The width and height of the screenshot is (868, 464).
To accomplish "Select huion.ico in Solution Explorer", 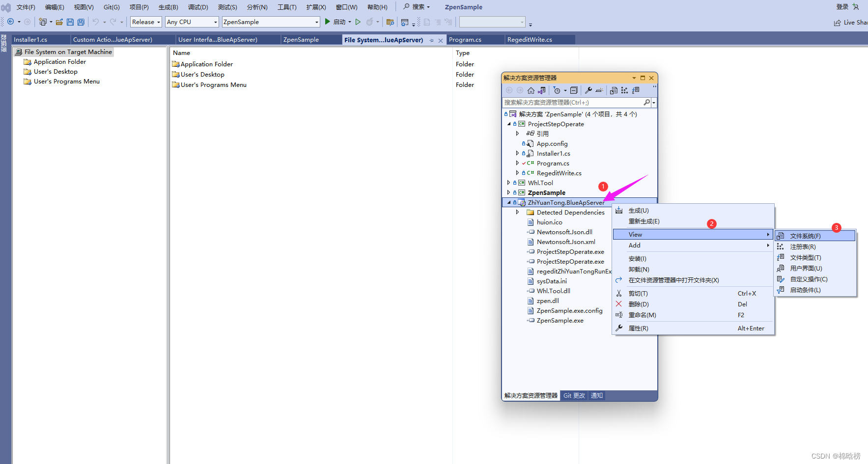I will pyautogui.click(x=549, y=222).
